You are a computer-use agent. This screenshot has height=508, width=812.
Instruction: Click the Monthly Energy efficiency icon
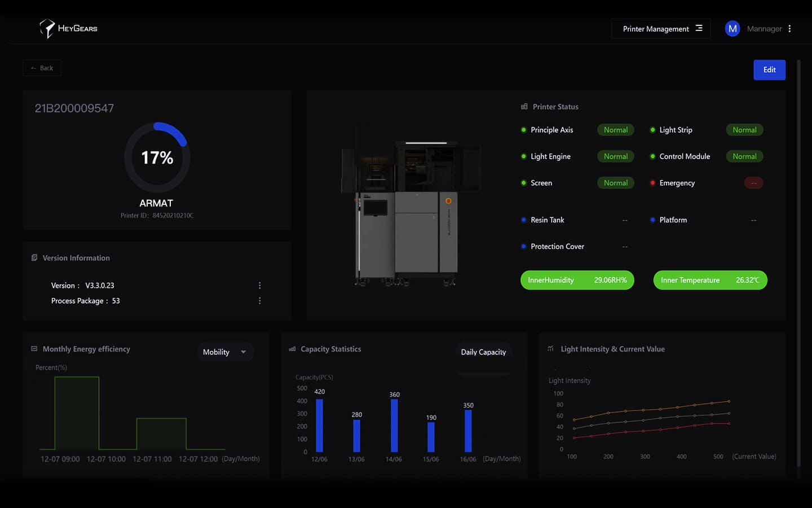34,349
